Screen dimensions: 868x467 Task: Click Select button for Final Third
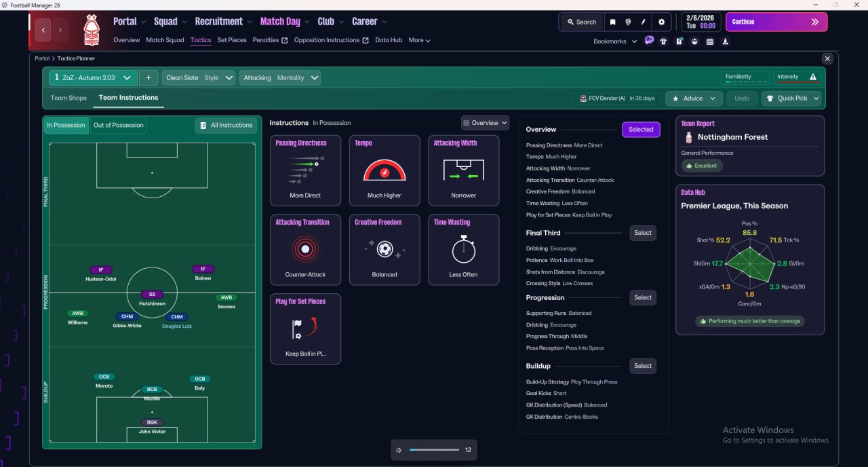643,233
